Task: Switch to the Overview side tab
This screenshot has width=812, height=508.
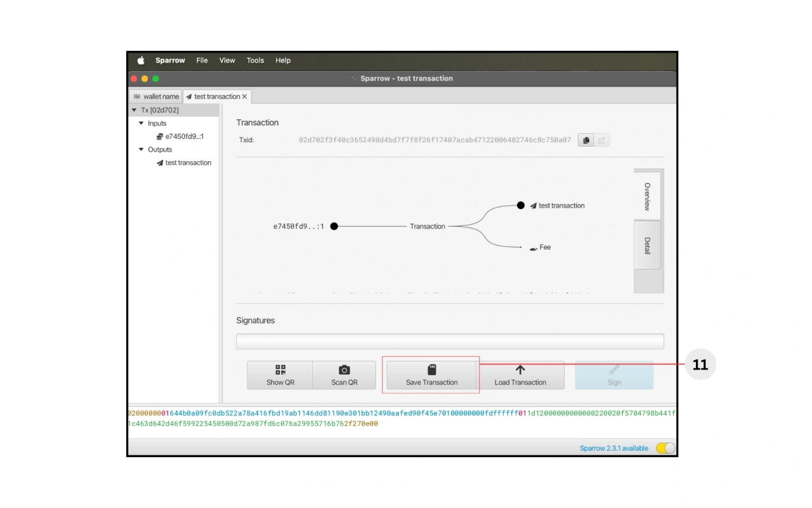Action: tap(647, 196)
